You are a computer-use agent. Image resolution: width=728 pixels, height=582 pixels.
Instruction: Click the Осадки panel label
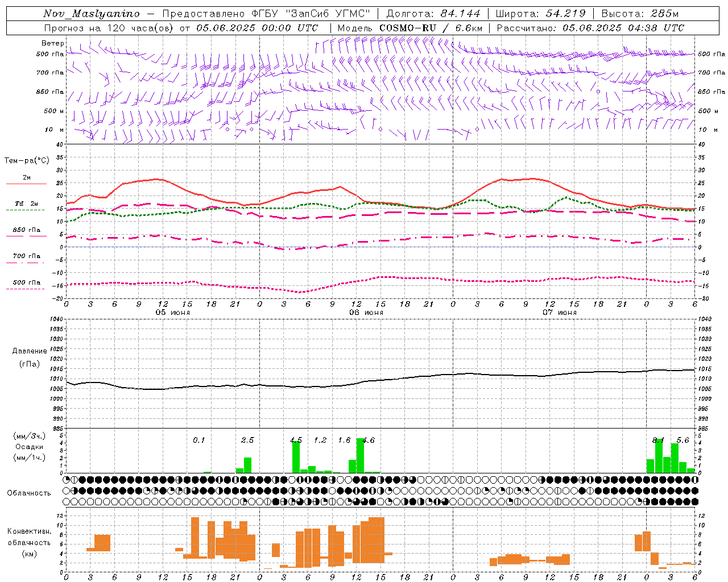[30, 447]
